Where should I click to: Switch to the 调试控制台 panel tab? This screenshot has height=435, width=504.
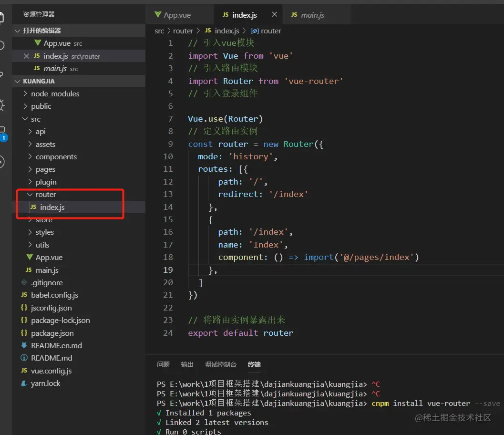click(221, 364)
